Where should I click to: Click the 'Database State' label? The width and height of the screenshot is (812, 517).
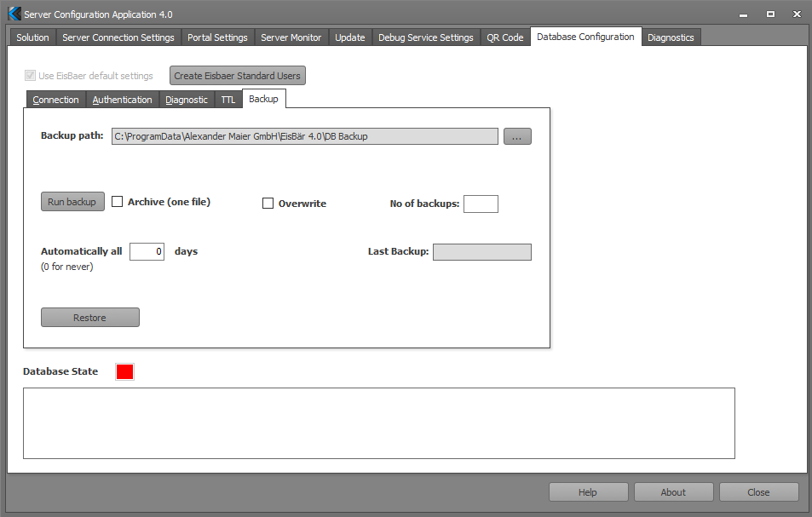(60, 371)
